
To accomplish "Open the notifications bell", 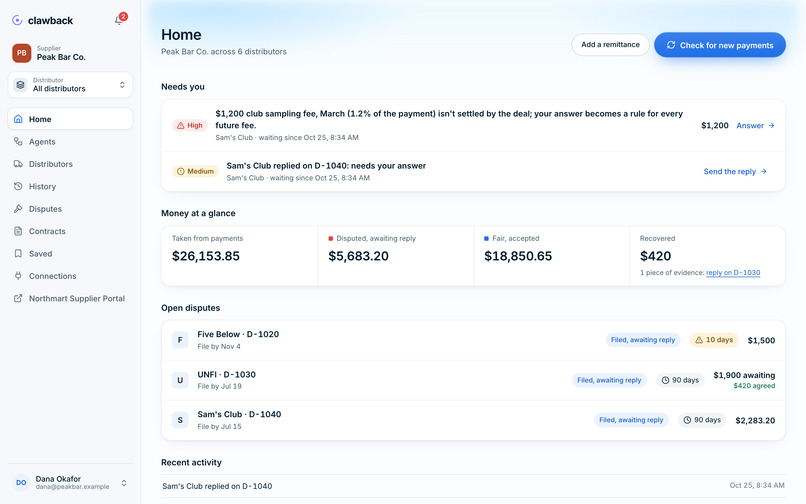I will [x=119, y=21].
